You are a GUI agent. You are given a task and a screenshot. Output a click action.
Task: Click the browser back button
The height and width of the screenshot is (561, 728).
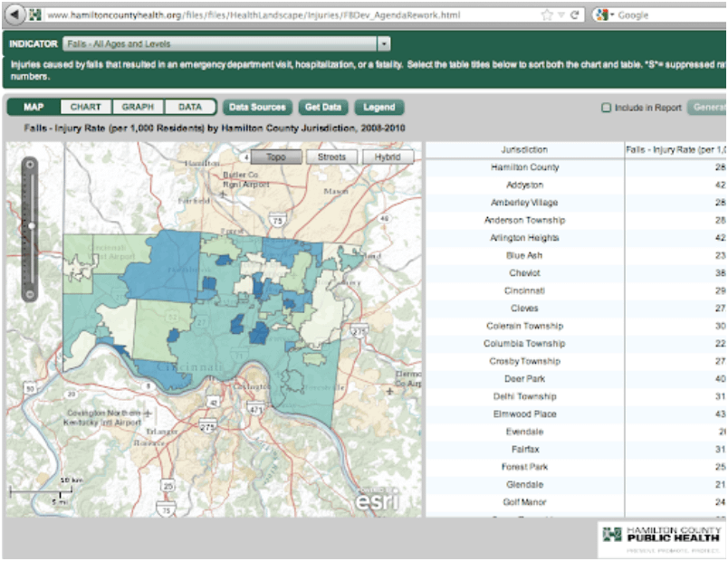pyautogui.click(x=13, y=14)
